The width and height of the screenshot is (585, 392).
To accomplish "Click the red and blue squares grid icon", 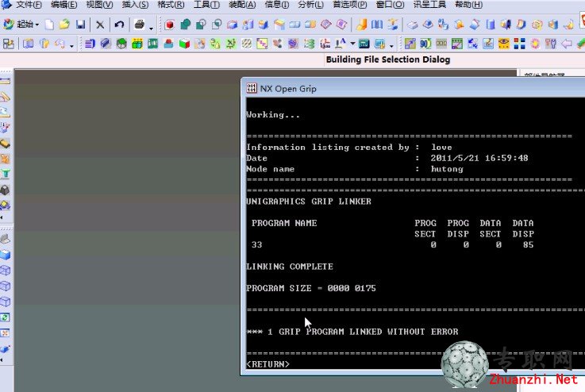I will coord(519,44).
